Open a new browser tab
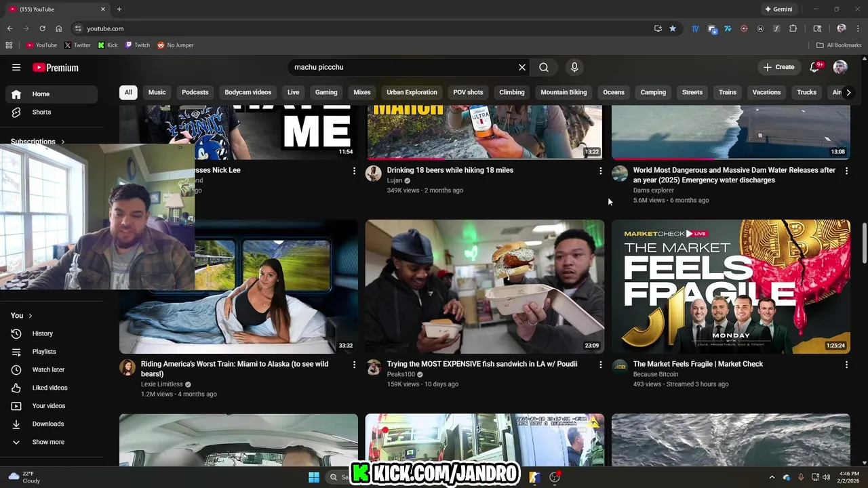 click(119, 9)
